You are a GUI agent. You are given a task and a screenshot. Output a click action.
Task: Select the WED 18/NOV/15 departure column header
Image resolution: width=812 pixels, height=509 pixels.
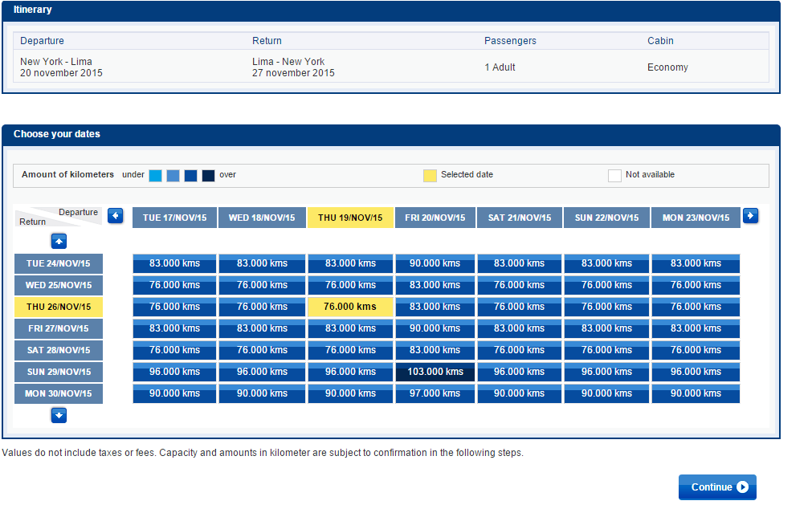[x=262, y=218]
